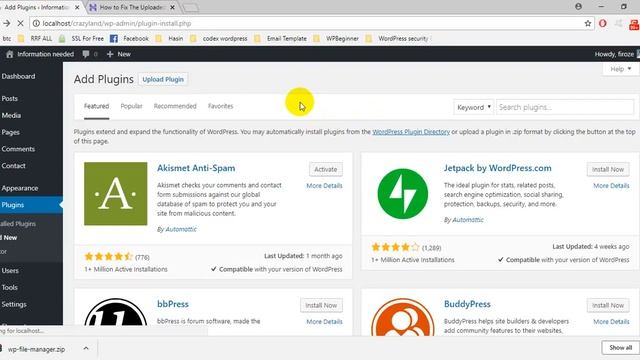Screen dimensions: 640x360
Task: Install the BuddyPress plugin now
Action: pyautogui.click(x=608, y=305)
